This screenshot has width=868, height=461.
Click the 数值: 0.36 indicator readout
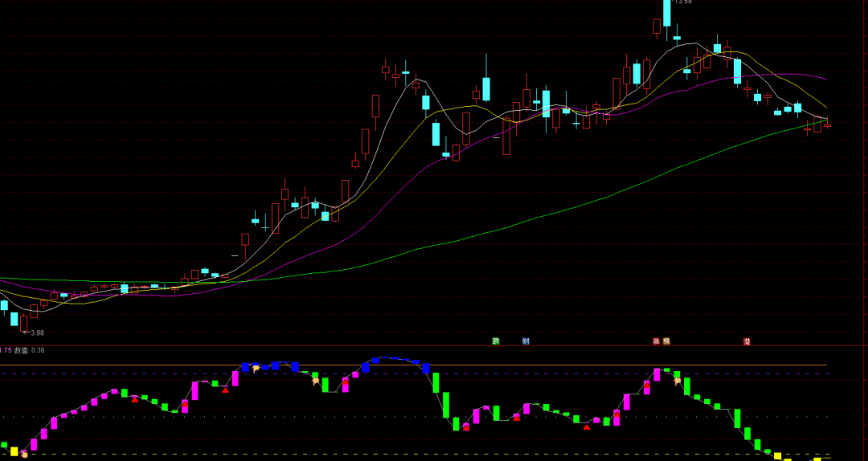pyautogui.click(x=30, y=350)
